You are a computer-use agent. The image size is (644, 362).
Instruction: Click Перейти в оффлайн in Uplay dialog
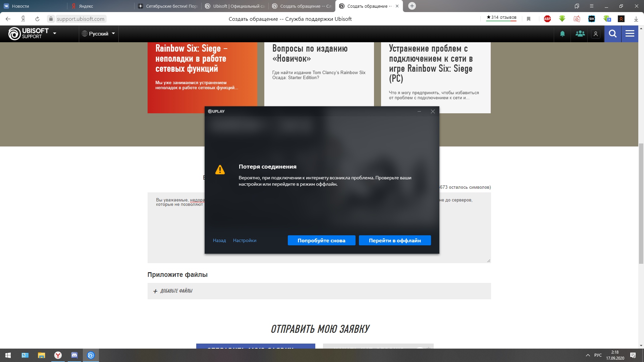coord(395,240)
